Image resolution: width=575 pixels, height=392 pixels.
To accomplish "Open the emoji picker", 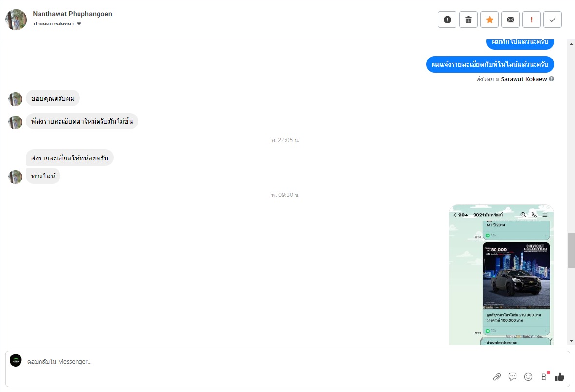I will point(528,376).
